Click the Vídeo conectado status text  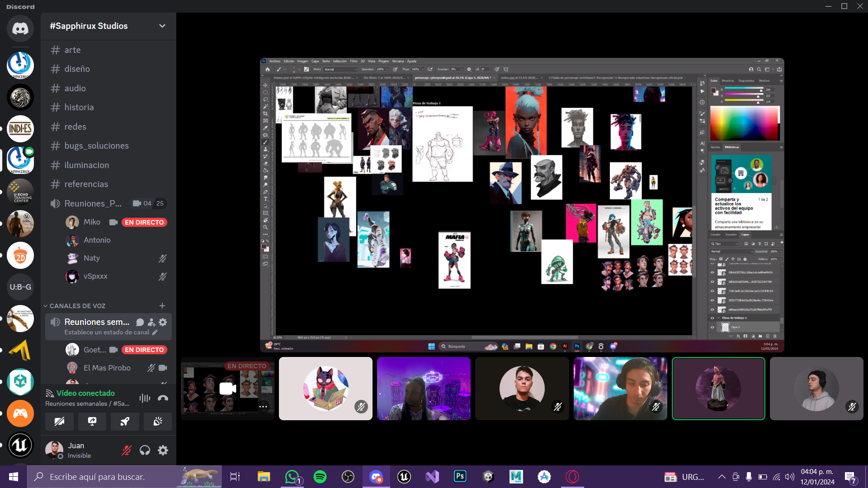click(85, 394)
